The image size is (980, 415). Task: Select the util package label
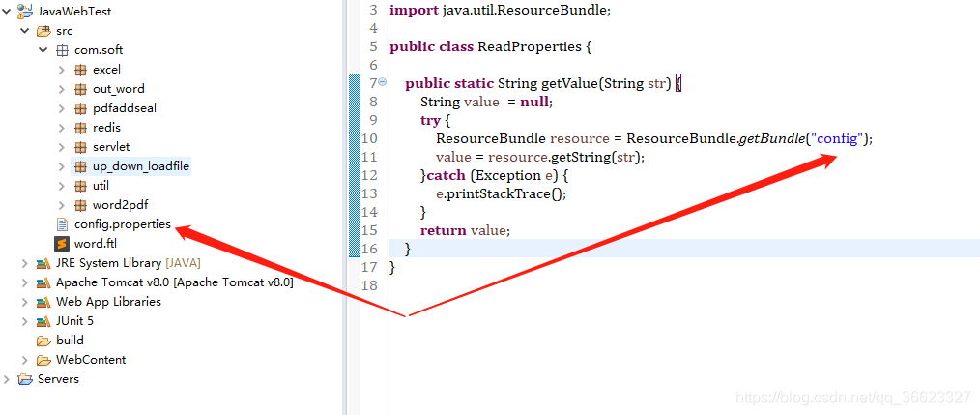[101, 186]
